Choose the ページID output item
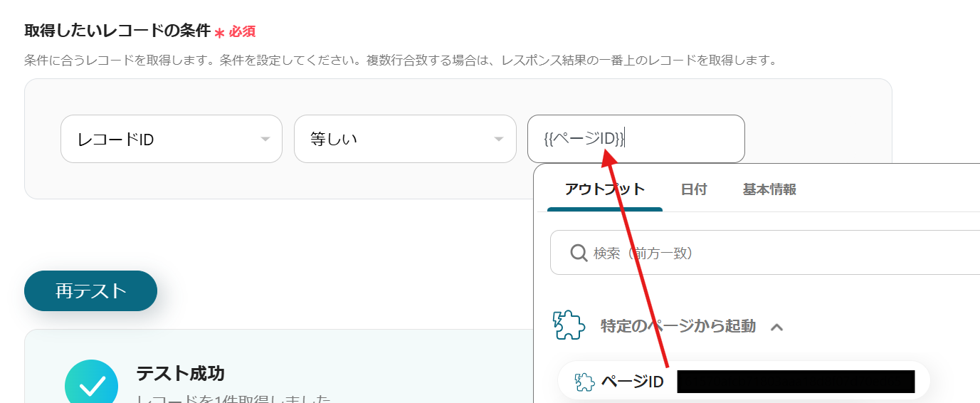 744,381
